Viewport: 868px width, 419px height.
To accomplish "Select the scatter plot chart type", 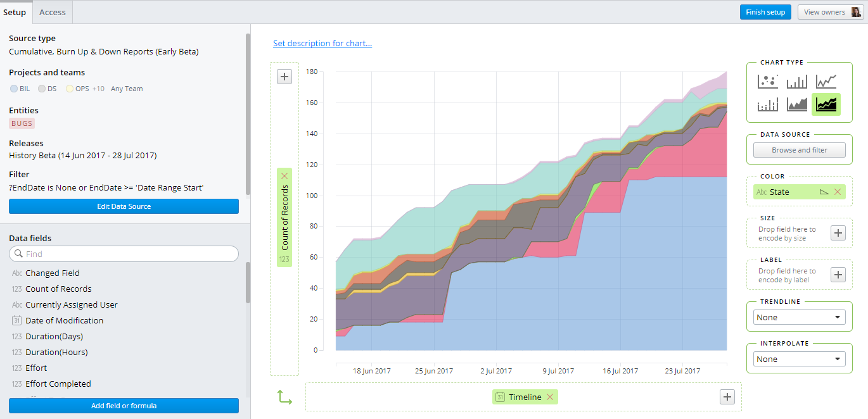I will pos(767,81).
